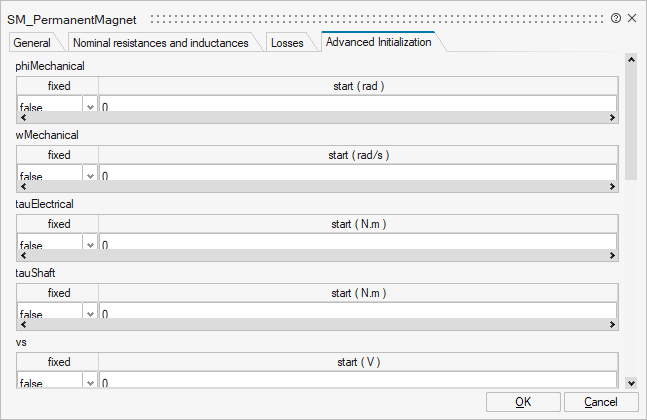
Task: Click vertical scrollbar up arrow
Action: [x=631, y=59]
